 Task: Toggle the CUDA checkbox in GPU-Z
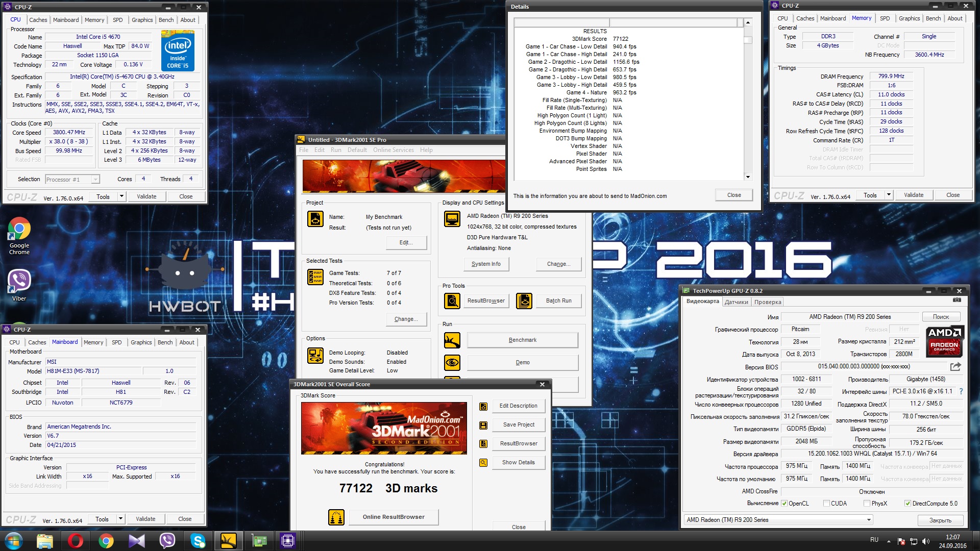tap(826, 504)
